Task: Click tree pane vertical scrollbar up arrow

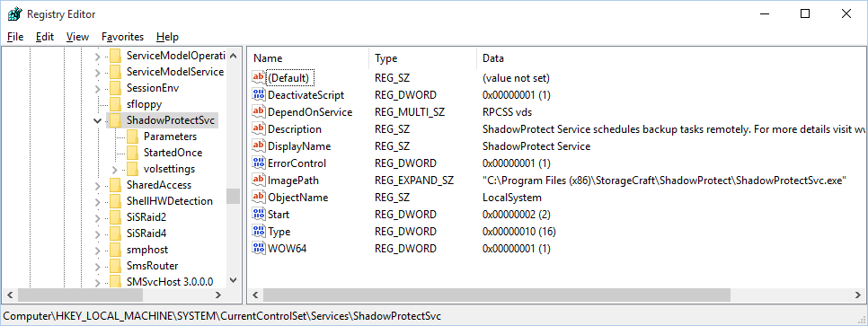Action: click(233, 56)
